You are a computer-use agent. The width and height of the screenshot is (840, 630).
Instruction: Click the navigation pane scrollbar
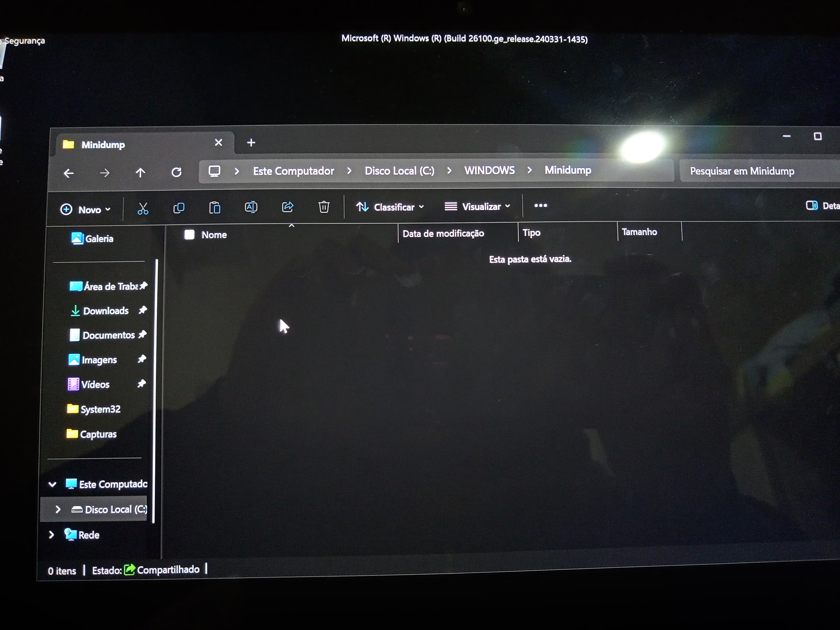(x=155, y=391)
